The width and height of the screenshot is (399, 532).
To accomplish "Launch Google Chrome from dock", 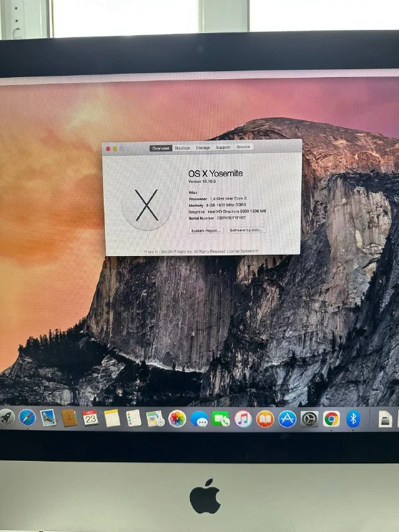I will [331, 419].
